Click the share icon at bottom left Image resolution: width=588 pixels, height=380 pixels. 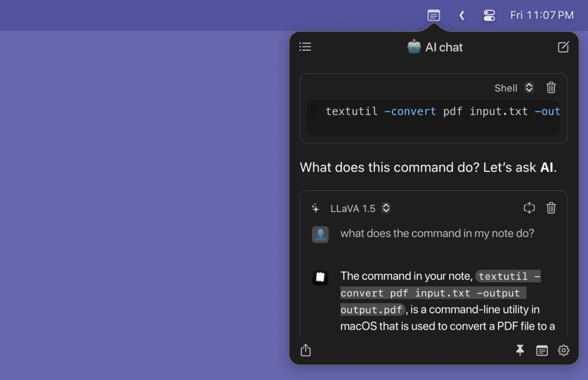306,350
